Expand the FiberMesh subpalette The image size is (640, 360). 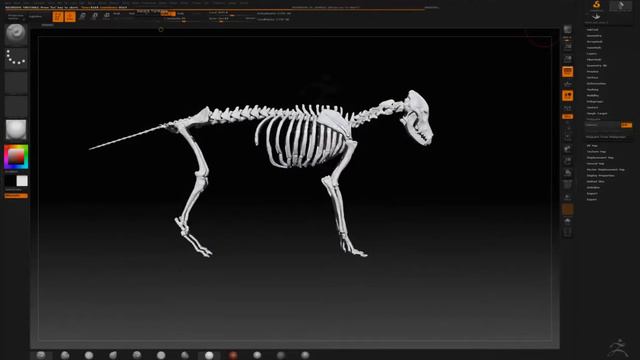(x=594, y=60)
